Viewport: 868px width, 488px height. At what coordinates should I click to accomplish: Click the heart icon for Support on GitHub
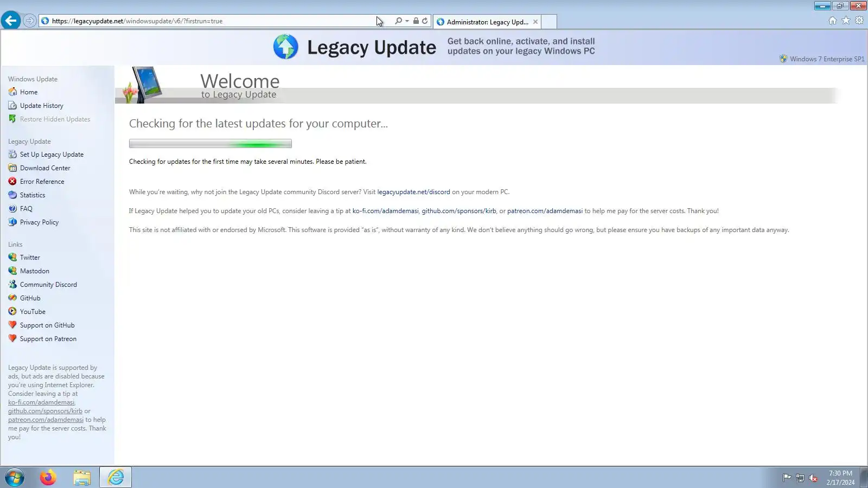click(x=12, y=325)
